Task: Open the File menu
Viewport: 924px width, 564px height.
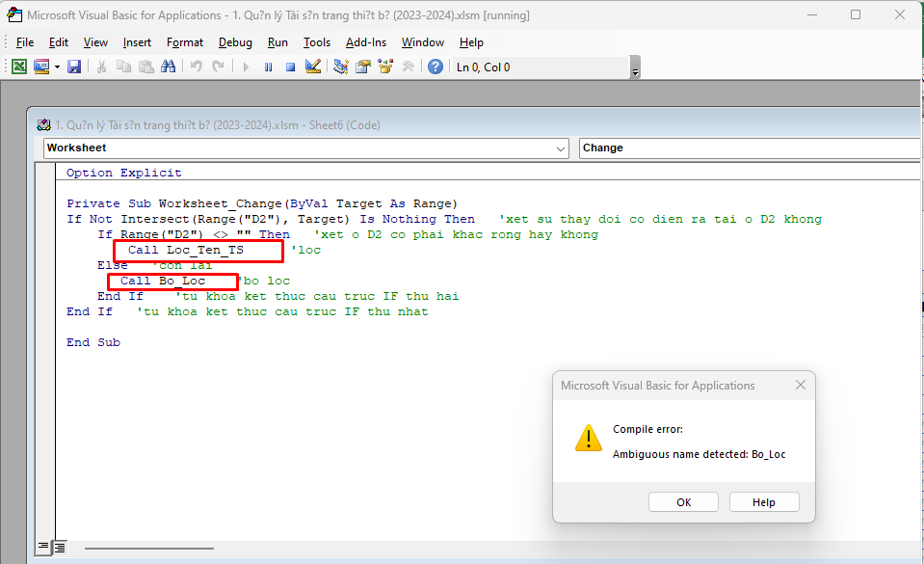Action: 25,42
